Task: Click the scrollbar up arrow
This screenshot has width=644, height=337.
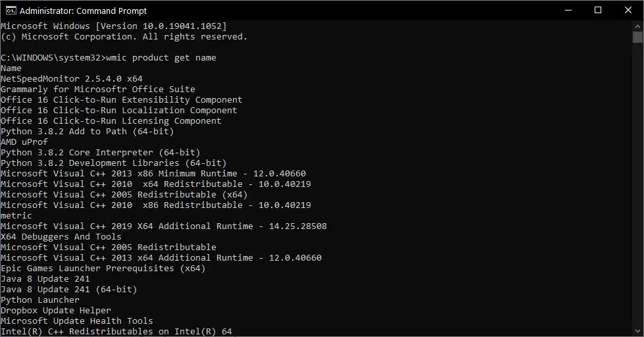Action: pos(638,26)
